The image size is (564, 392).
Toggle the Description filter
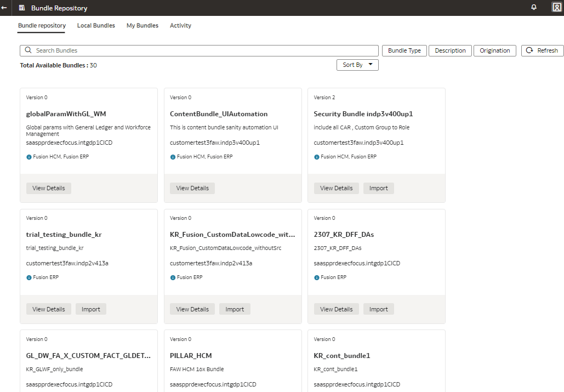(x=450, y=50)
